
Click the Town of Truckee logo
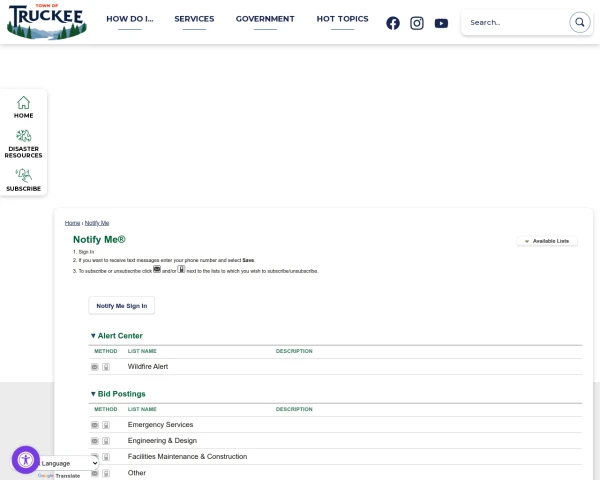(x=47, y=21)
